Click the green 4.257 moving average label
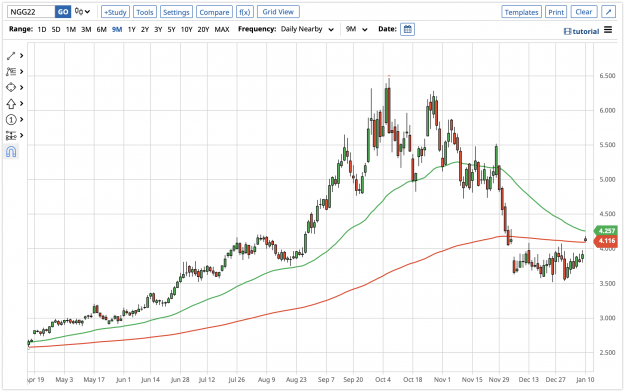This screenshot has height=392, width=625. click(605, 230)
